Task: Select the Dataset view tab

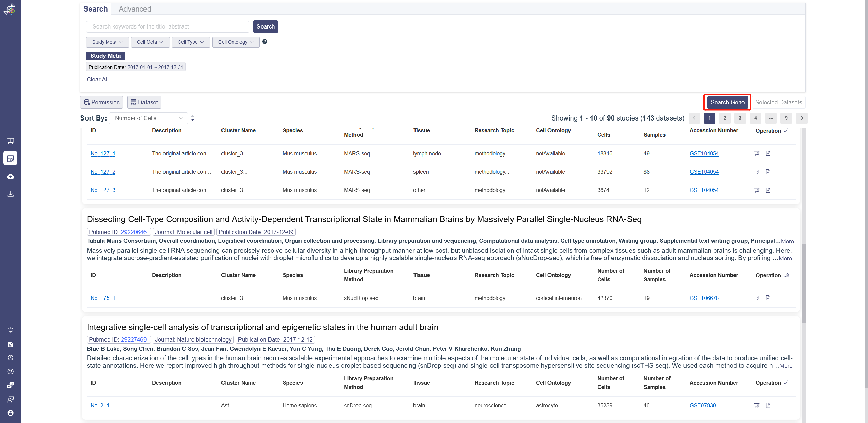Action: click(x=144, y=102)
